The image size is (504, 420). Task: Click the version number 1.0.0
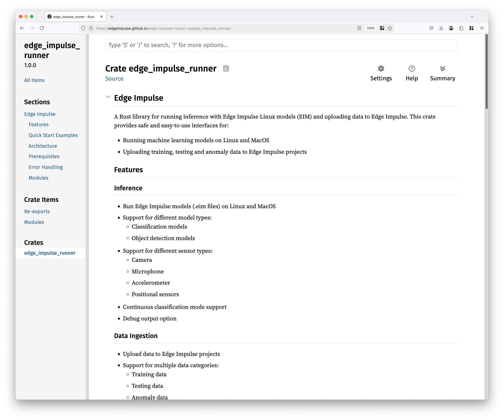click(30, 65)
